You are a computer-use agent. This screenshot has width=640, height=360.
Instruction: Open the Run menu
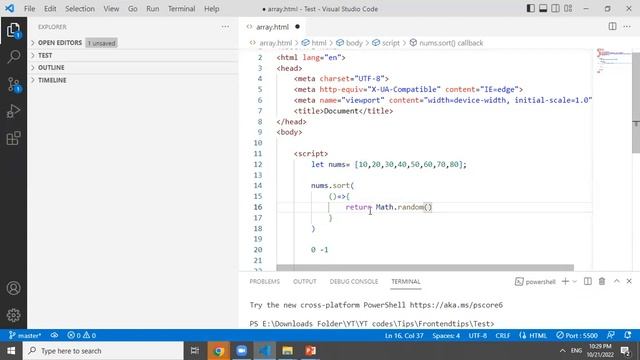click(153, 9)
